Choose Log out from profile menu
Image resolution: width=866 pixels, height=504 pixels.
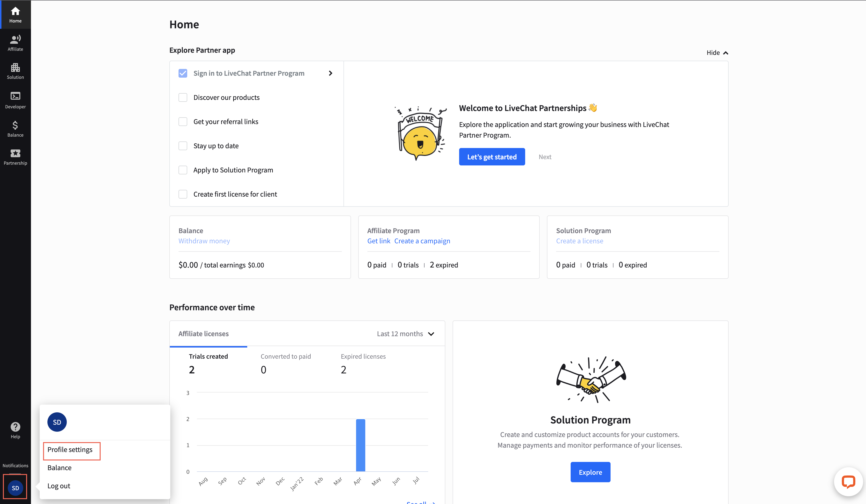point(59,486)
